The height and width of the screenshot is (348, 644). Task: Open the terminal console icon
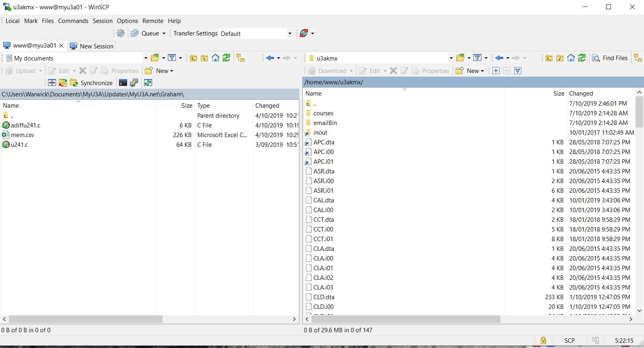coord(123,83)
